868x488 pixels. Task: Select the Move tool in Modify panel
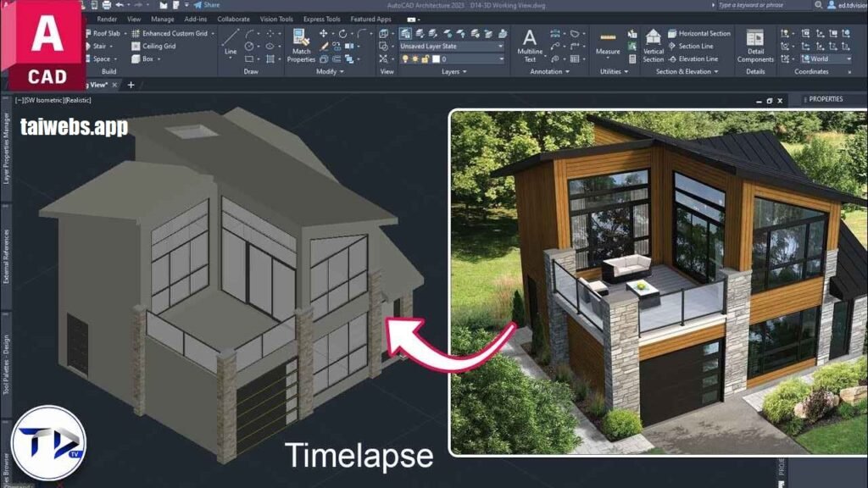323,34
